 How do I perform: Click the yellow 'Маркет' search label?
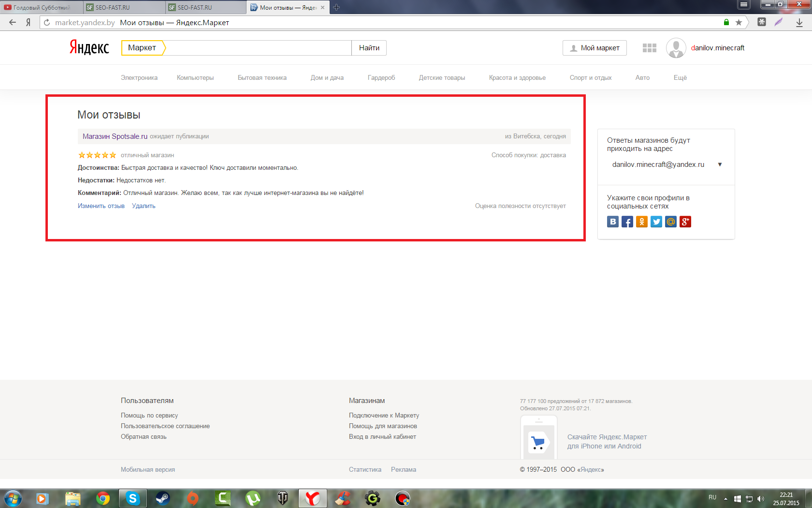click(143, 48)
